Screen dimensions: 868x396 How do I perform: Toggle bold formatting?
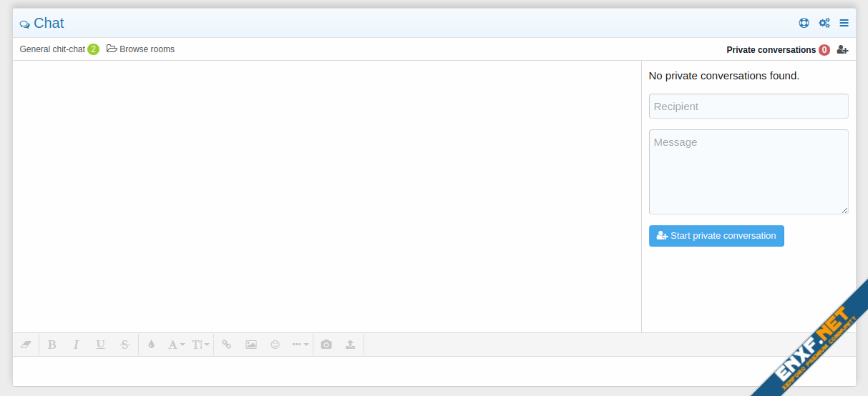point(52,345)
